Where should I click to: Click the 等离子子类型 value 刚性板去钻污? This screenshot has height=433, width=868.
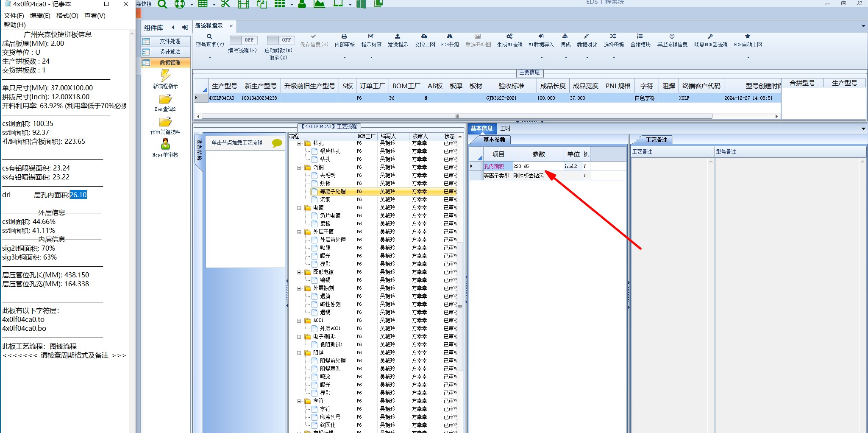pos(537,176)
